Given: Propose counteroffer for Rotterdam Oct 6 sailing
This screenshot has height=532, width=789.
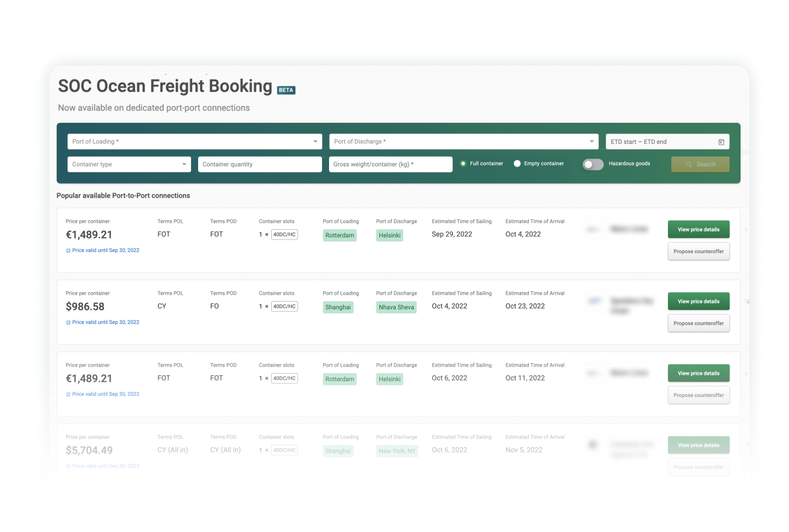Looking at the screenshot, I should pyautogui.click(x=698, y=395).
